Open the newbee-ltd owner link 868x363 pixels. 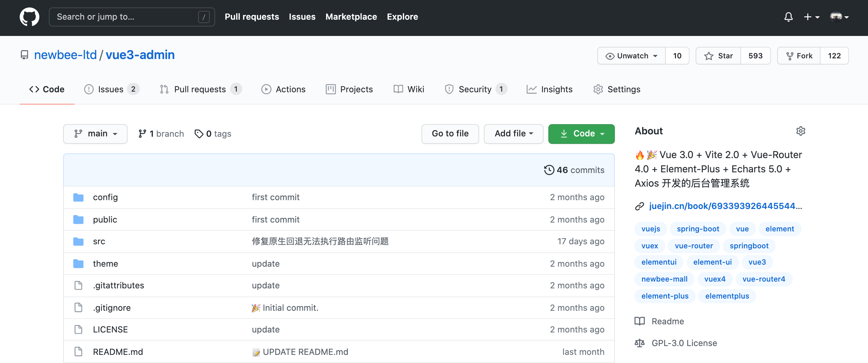click(65, 55)
